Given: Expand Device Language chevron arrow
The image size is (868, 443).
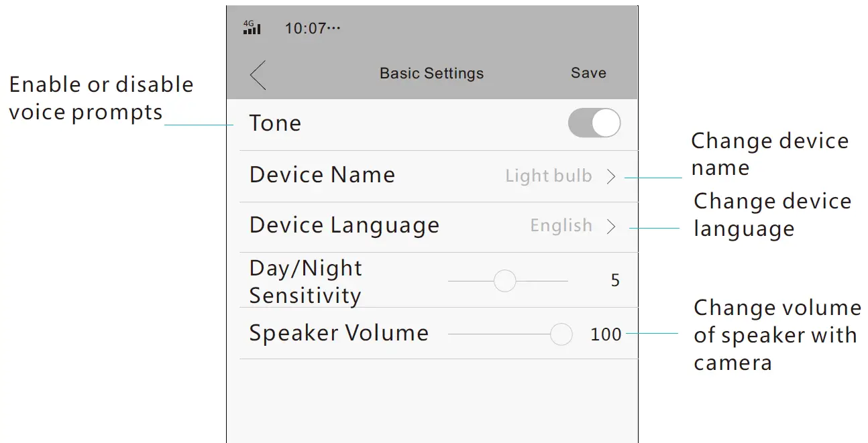Looking at the screenshot, I should click(x=611, y=227).
